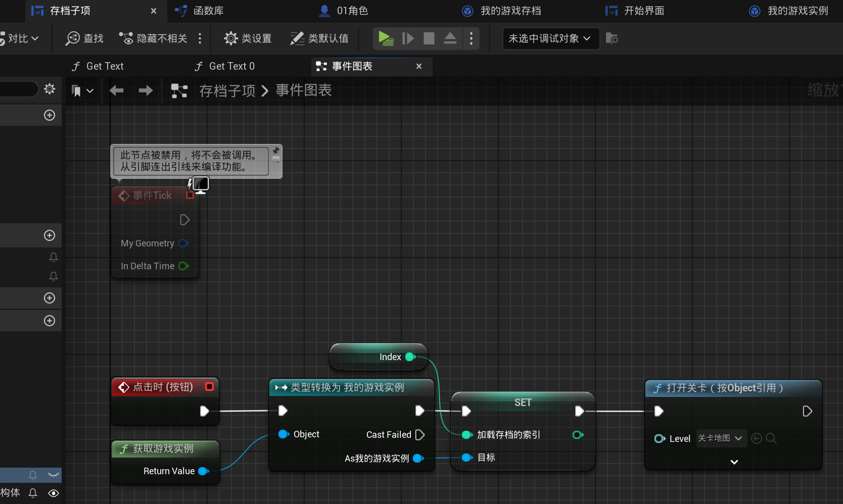
Task: Toggle the closed-eye visibility icon in left panel
Action: point(54,475)
